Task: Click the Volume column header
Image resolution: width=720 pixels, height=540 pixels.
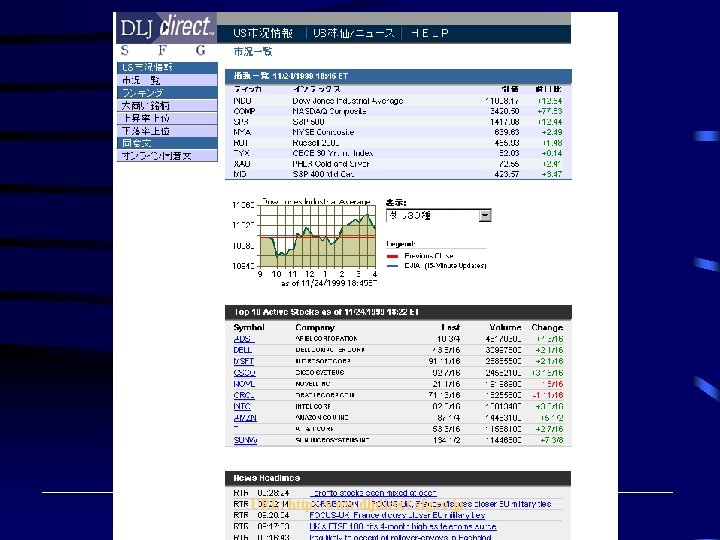Action: click(505, 327)
